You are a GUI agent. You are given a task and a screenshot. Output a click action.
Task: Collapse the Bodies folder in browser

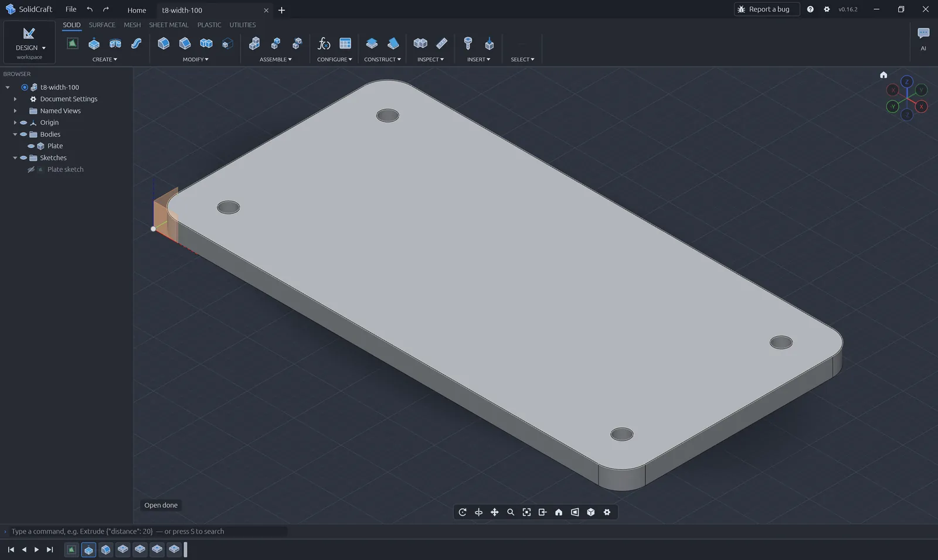pyautogui.click(x=15, y=134)
